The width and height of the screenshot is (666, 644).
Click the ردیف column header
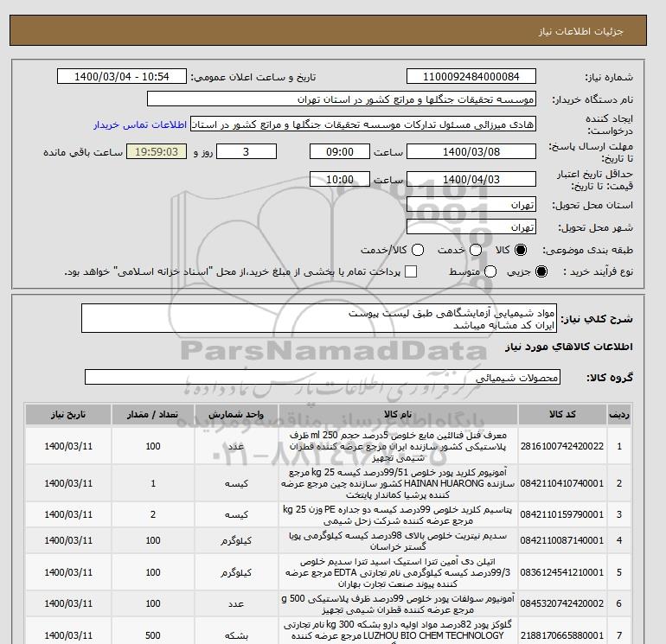click(618, 414)
